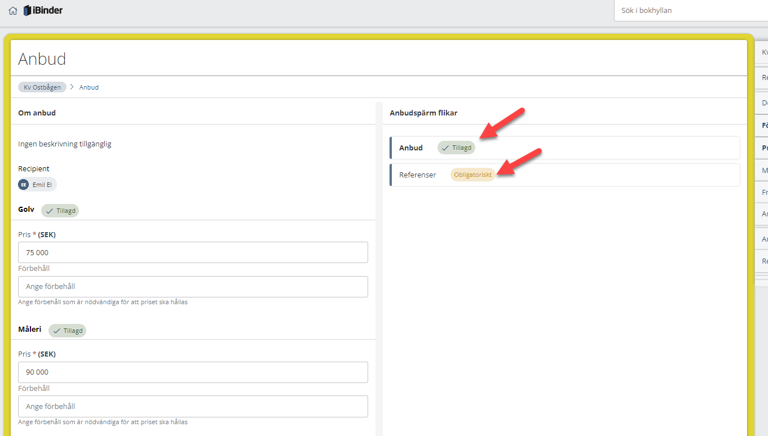Click the Obligatoriskt badge on Referenser
The width and height of the screenshot is (768, 436).
pos(472,175)
